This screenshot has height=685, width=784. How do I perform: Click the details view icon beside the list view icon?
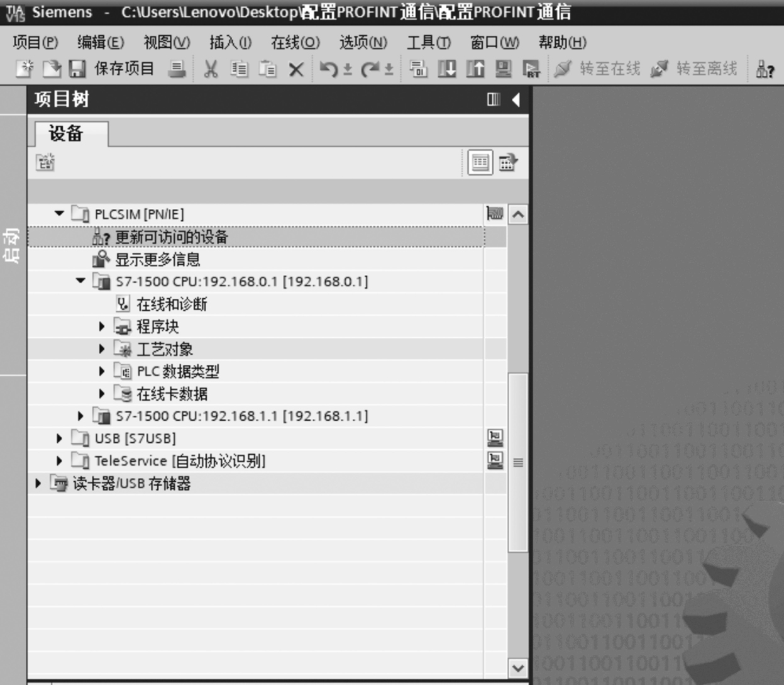tap(508, 162)
